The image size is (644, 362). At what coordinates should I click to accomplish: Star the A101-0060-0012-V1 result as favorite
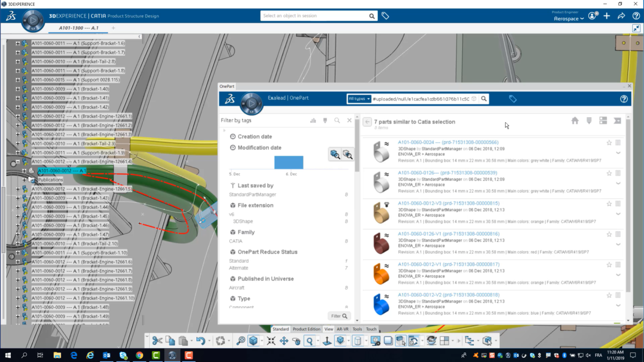(609, 265)
